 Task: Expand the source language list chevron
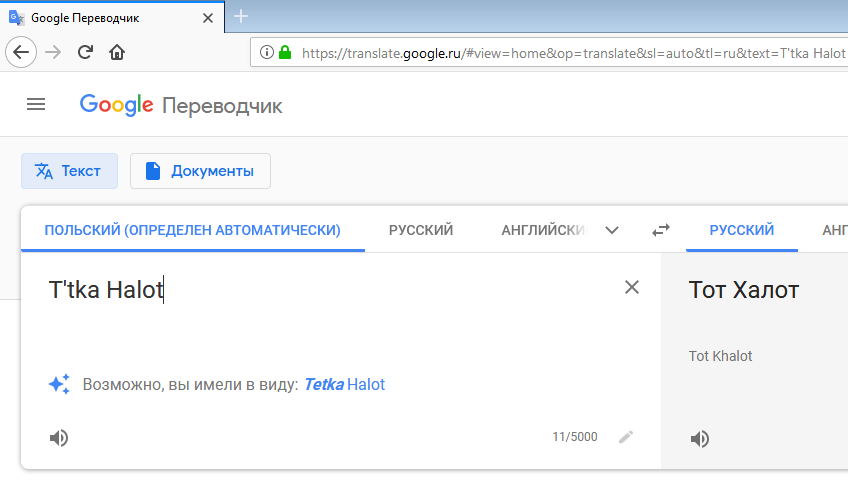[612, 230]
